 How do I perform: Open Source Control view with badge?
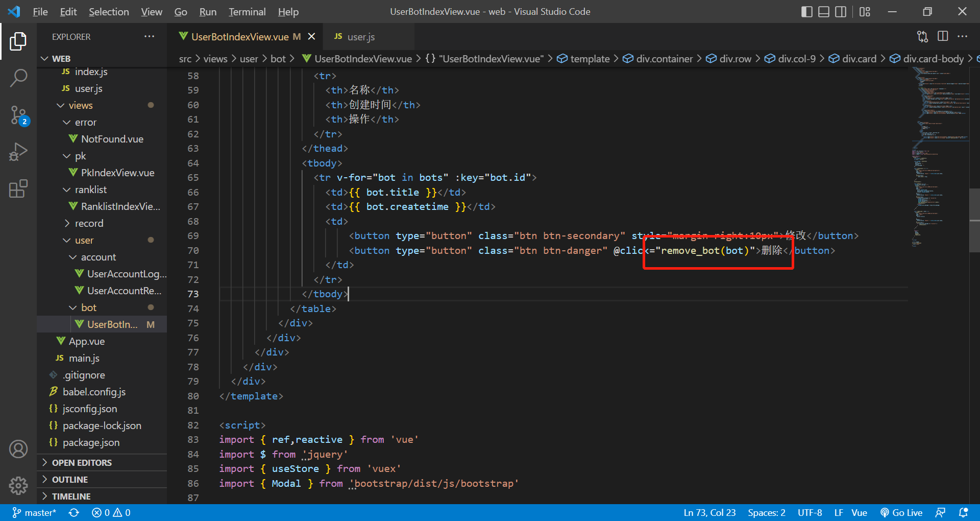click(x=18, y=115)
